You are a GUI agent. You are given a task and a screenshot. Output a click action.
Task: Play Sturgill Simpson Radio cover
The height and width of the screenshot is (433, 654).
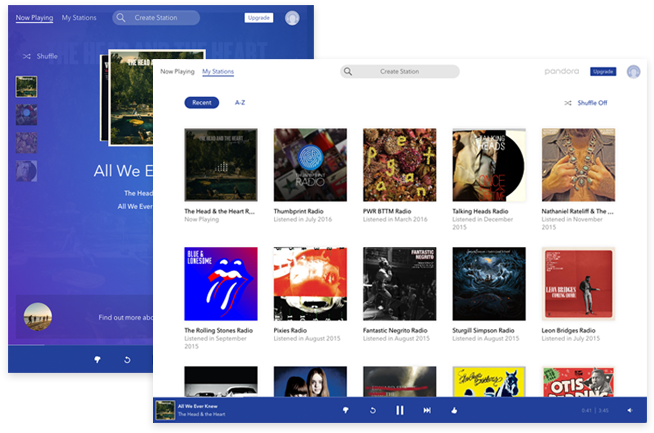(489, 284)
